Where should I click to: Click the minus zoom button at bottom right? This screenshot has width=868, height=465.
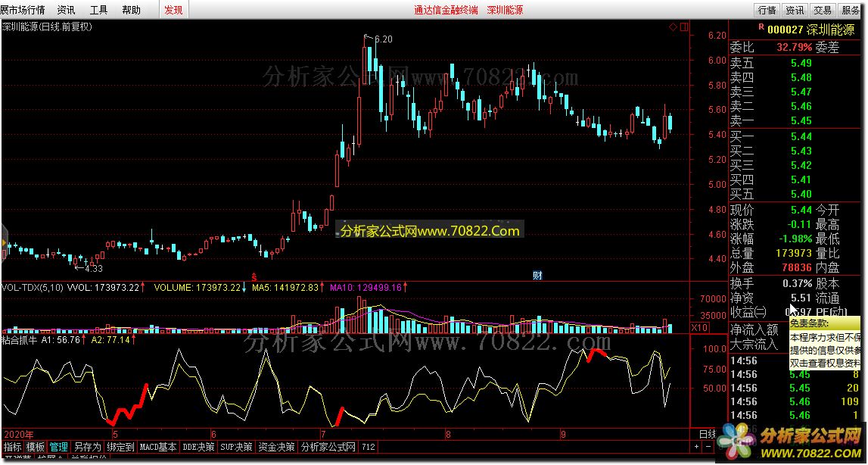coord(709,447)
